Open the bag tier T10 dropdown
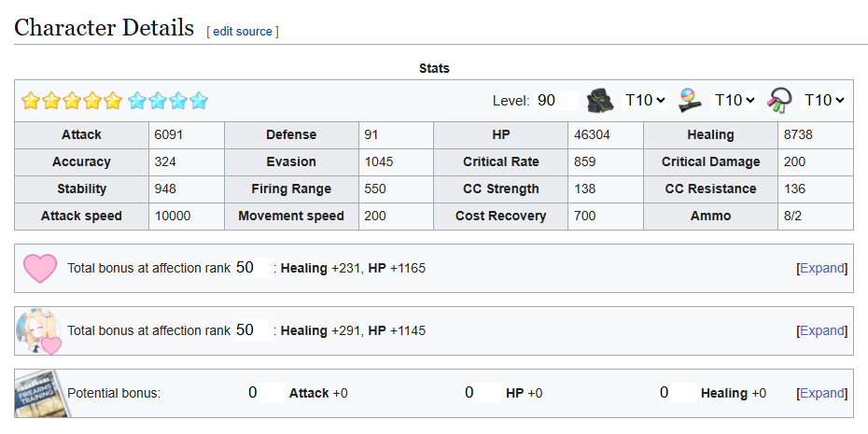This screenshot has height=434, width=868. [x=645, y=100]
